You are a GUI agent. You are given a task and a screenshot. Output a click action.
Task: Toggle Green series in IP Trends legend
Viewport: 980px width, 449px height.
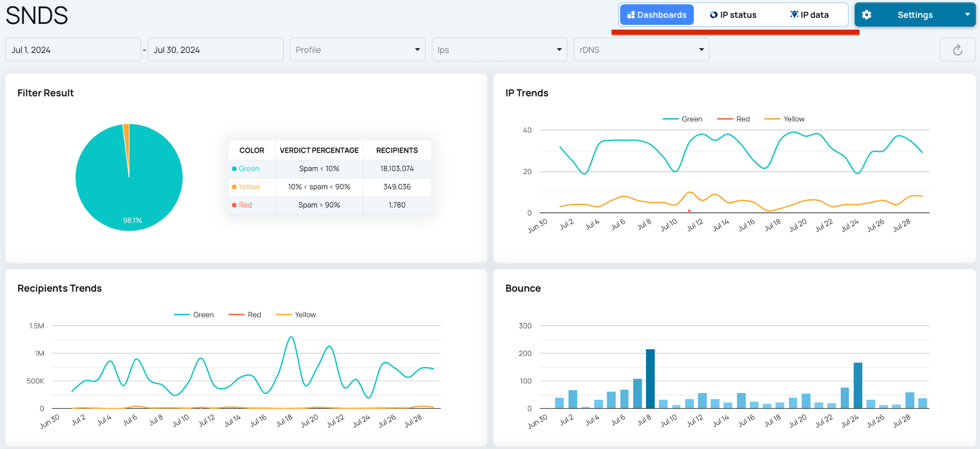coord(682,119)
